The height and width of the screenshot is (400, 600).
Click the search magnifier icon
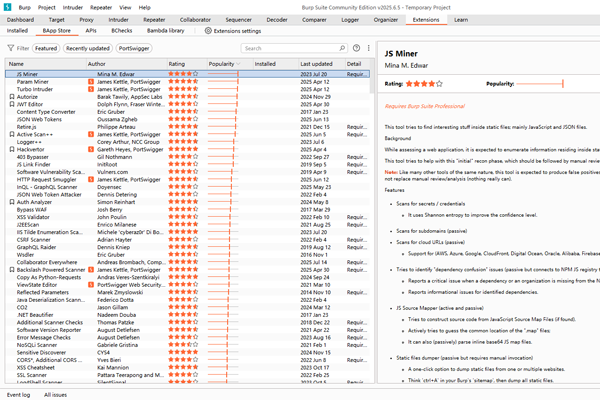342,48
